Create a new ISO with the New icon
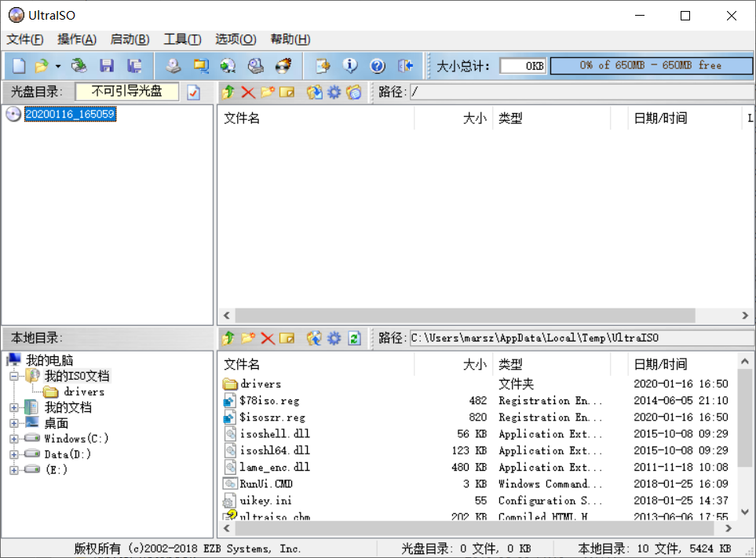This screenshot has height=558, width=756. (19, 66)
